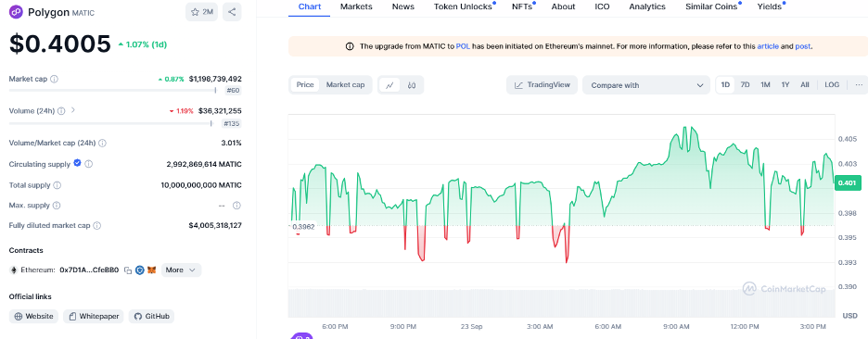Switch to the Token Unlocks tab

pyautogui.click(x=464, y=6)
